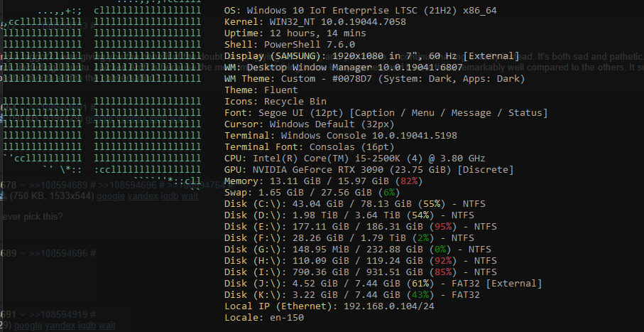The height and width of the screenshot is (332, 644).
Task: Click the 'Disk (I:\): 790.36 GiB' line
Action: [x=360, y=272]
